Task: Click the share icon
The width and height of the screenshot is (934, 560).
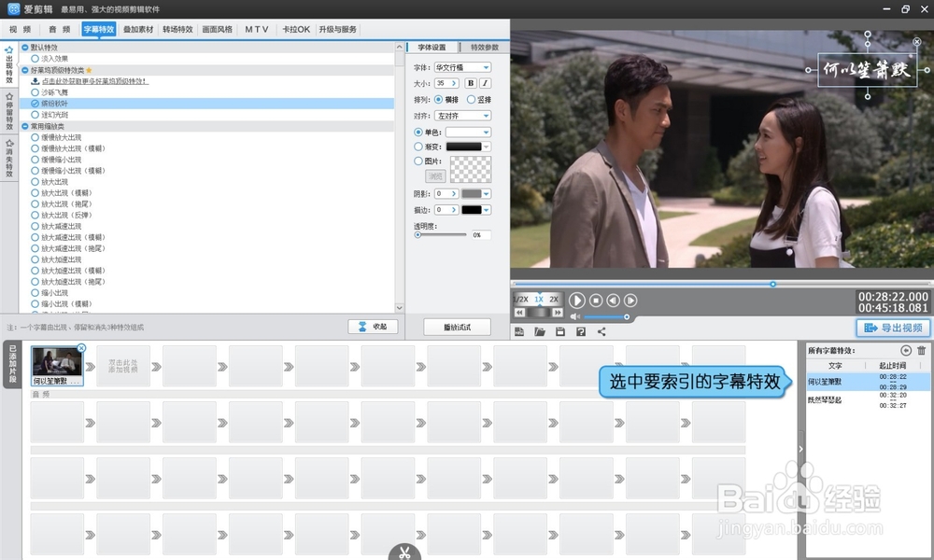Action: pos(601,331)
